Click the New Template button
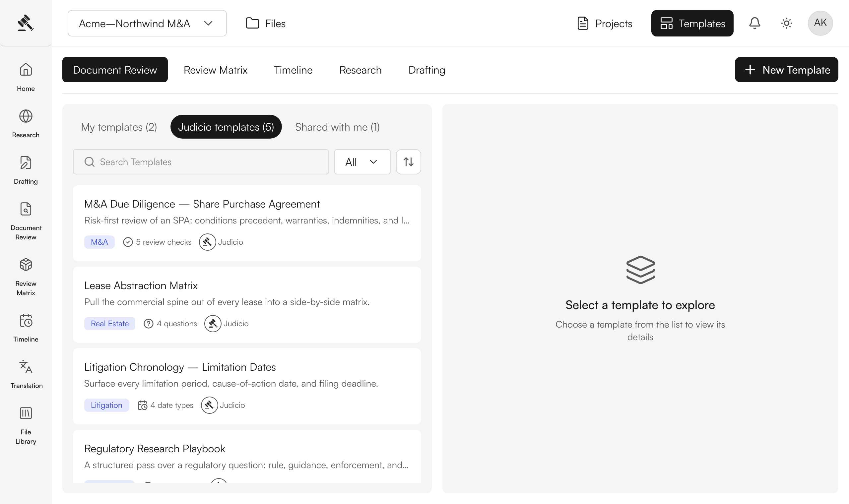This screenshot has height=504, width=849. [786, 70]
